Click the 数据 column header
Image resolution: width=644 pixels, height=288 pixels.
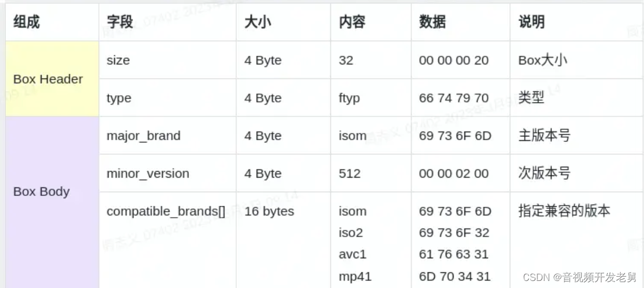[461, 22]
